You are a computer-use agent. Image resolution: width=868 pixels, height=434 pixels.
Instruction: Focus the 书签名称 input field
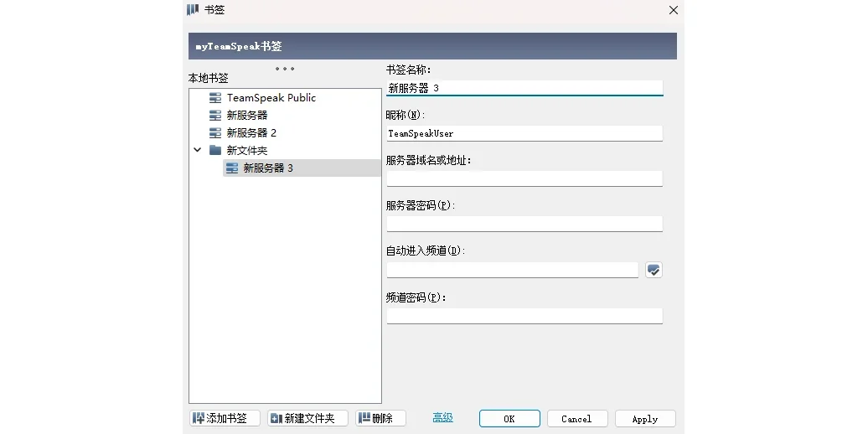(x=524, y=88)
